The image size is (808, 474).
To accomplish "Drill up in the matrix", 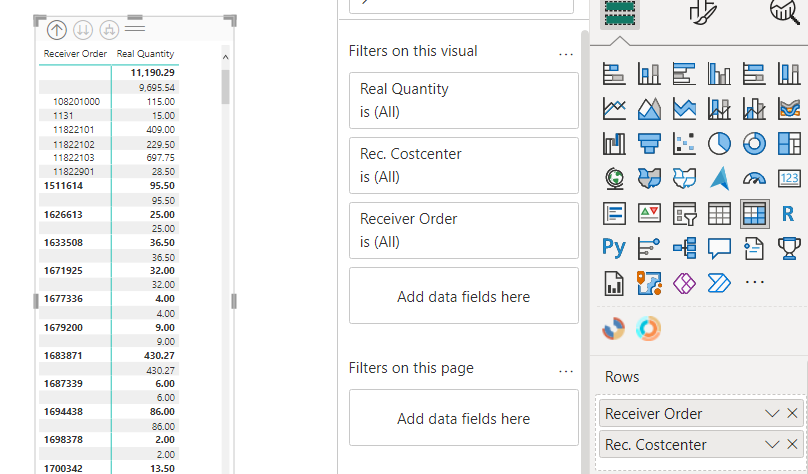I will [x=57, y=30].
